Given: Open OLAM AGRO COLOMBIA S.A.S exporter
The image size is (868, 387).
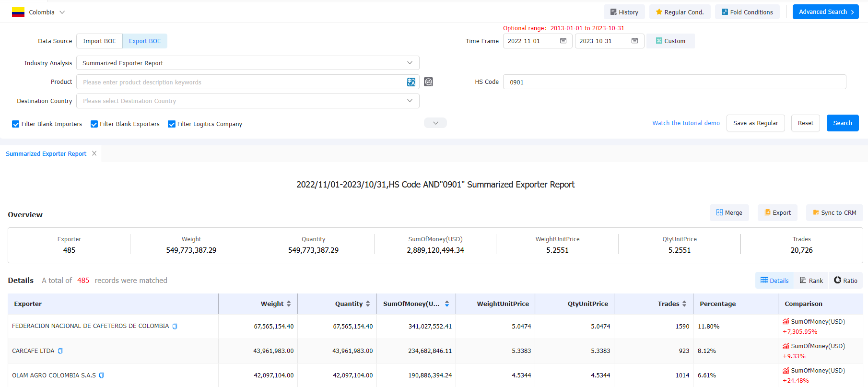Looking at the screenshot, I should point(54,375).
